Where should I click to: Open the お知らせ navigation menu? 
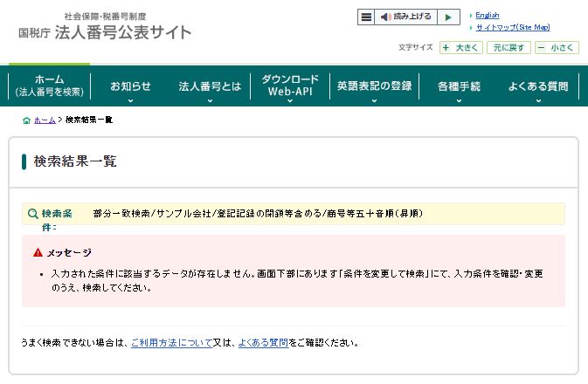point(130,86)
